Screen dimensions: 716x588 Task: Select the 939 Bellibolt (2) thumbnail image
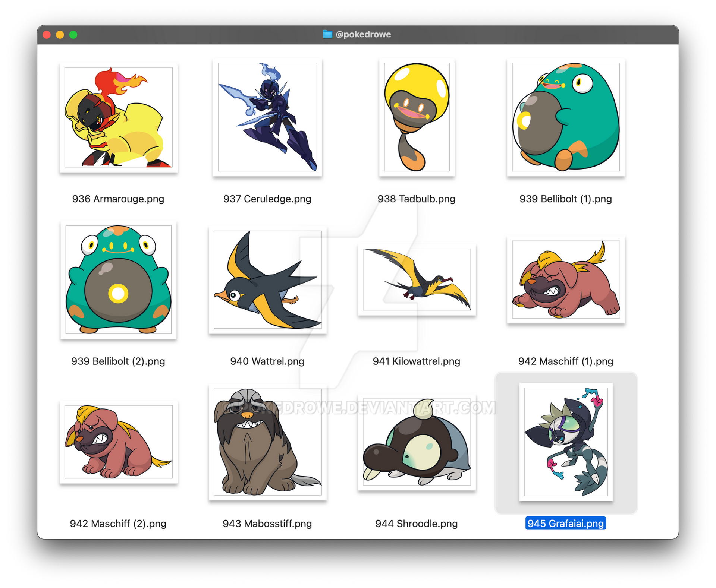[x=118, y=279]
